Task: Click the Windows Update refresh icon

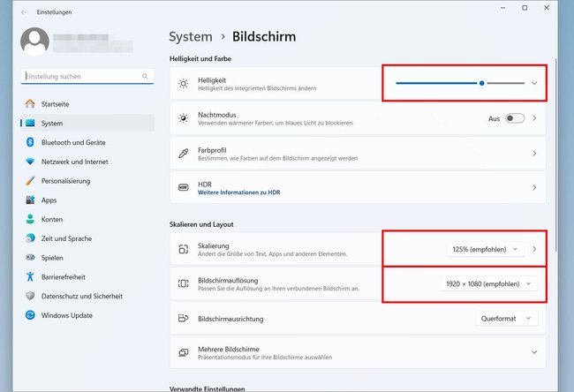Action: [30, 315]
